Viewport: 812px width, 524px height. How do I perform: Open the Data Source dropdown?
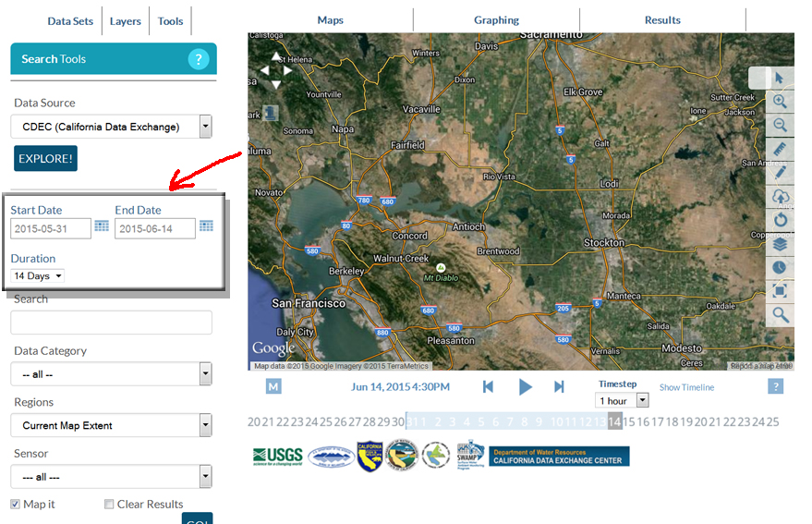coord(112,127)
